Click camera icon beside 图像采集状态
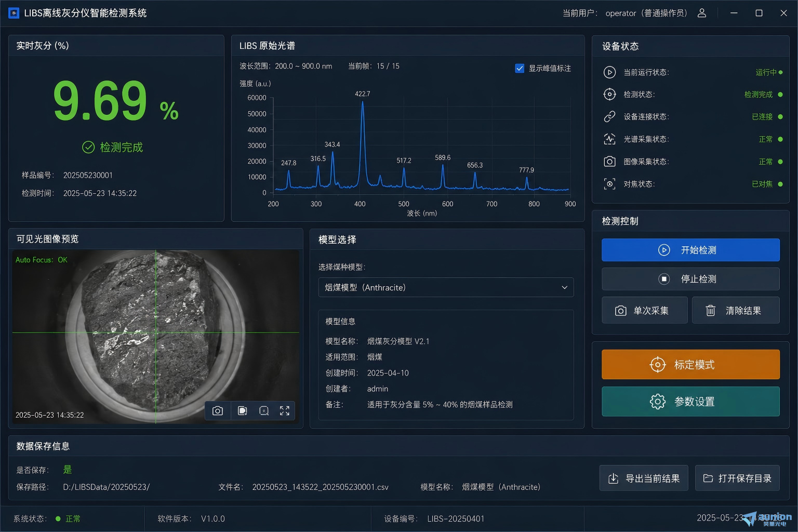This screenshot has height=532, width=798. 609,162
